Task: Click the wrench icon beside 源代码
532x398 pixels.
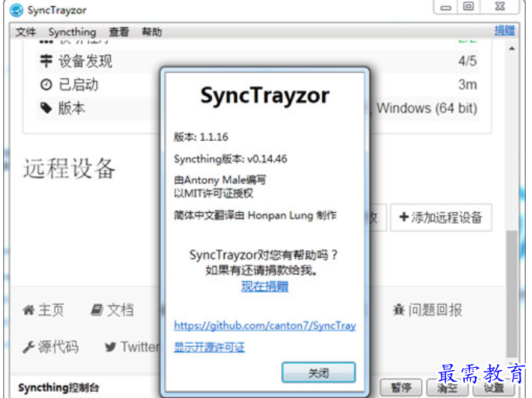Action: pos(29,347)
